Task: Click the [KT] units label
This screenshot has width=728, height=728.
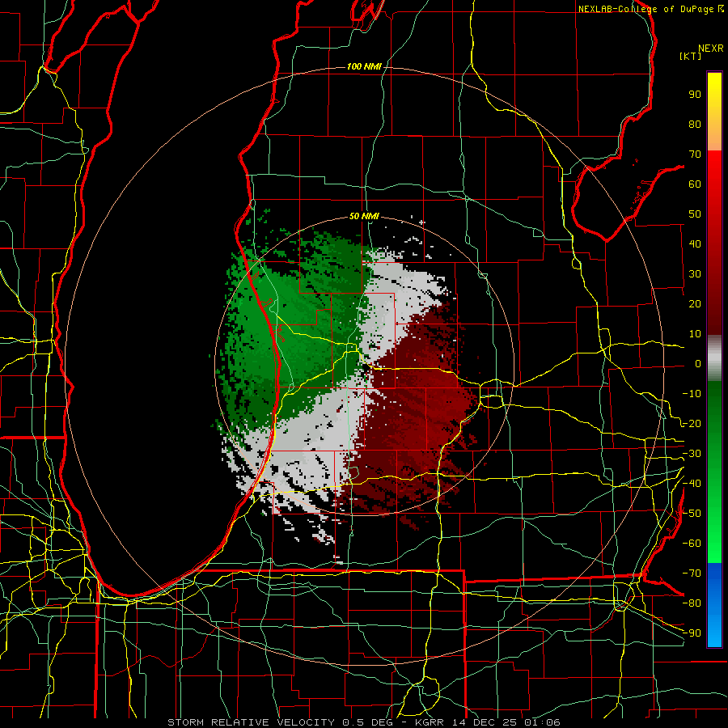Action: (690, 56)
